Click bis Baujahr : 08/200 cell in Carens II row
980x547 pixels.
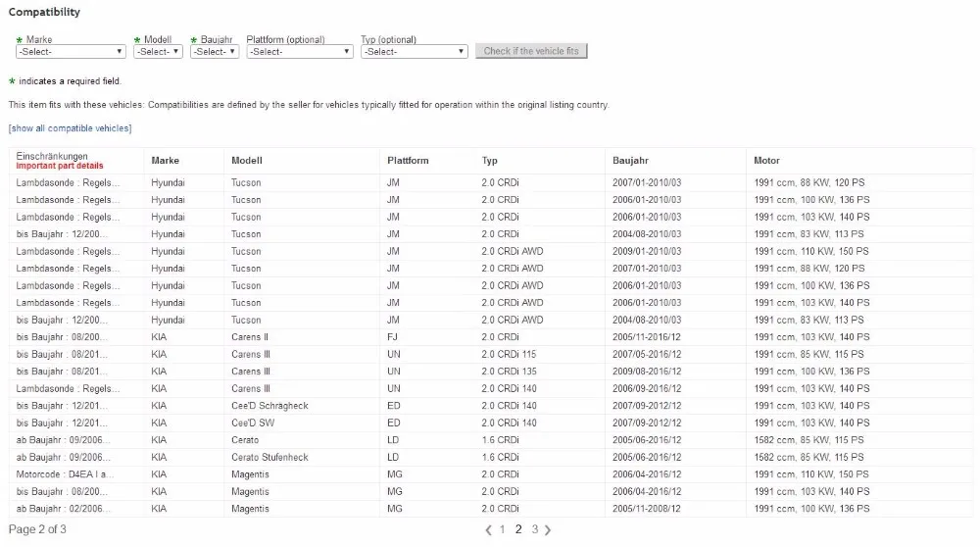(61, 337)
